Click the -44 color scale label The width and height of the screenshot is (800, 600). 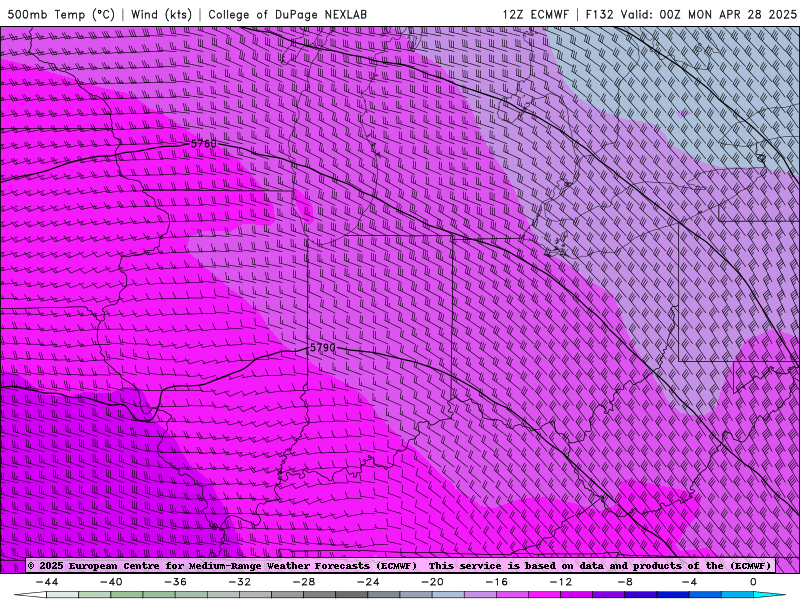click(47, 582)
